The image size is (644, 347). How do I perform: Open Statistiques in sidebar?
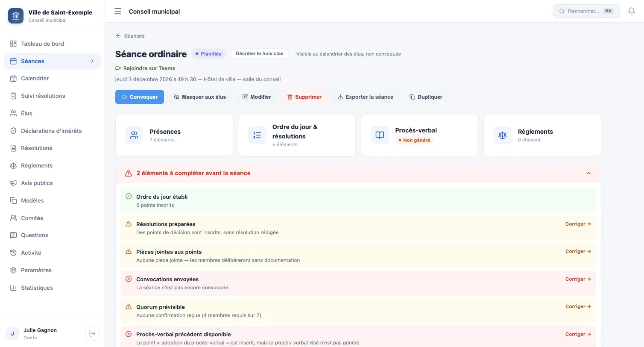click(x=53, y=288)
